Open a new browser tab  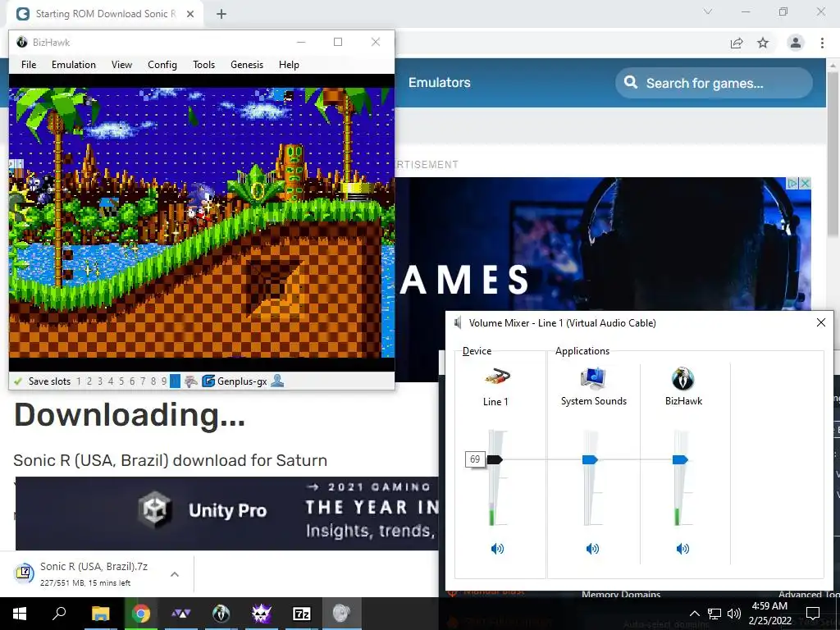(x=221, y=14)
